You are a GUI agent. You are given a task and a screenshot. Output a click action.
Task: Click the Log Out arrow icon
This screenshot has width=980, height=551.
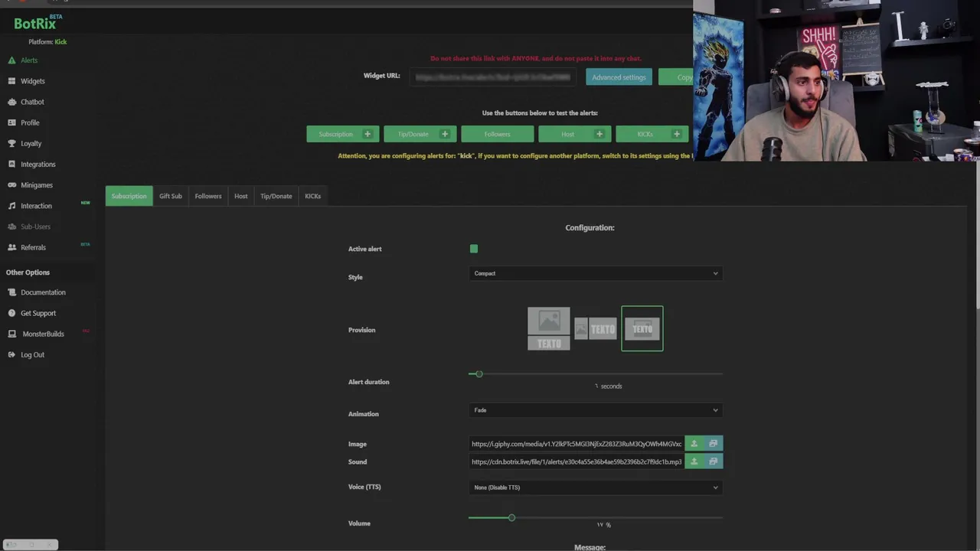coord(11,354)
